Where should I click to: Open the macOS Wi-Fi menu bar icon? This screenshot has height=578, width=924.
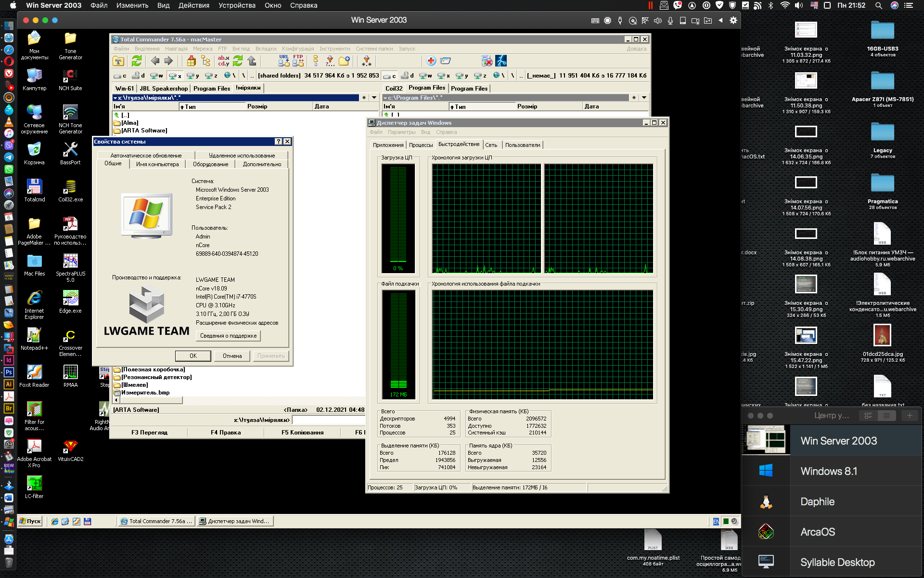point(785,5)
